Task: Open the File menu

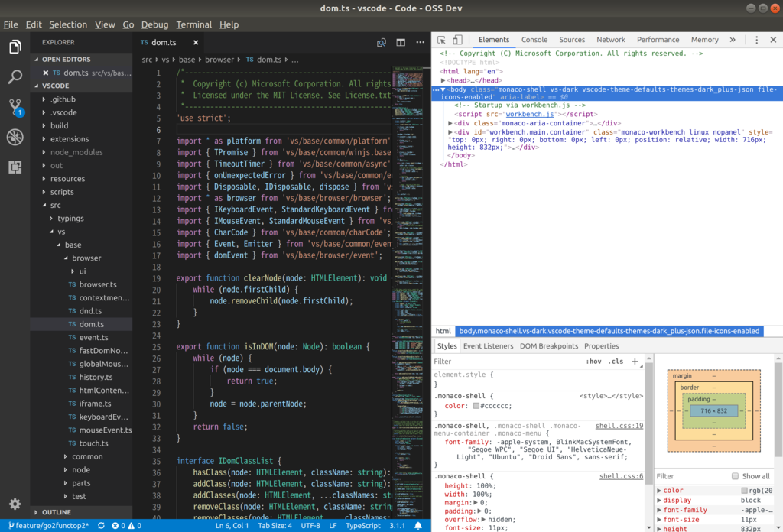Action: tap(11, 24)
